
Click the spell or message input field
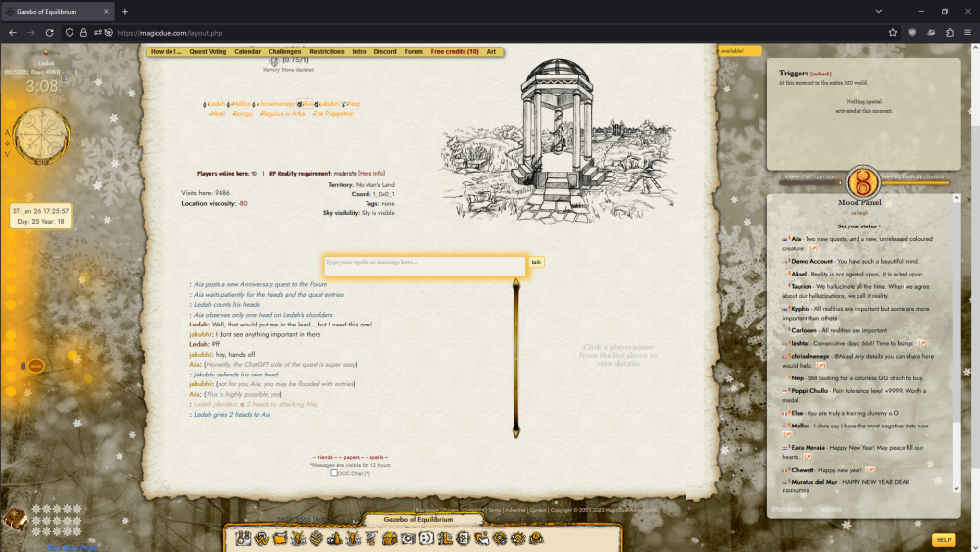[x=425, y=263]
